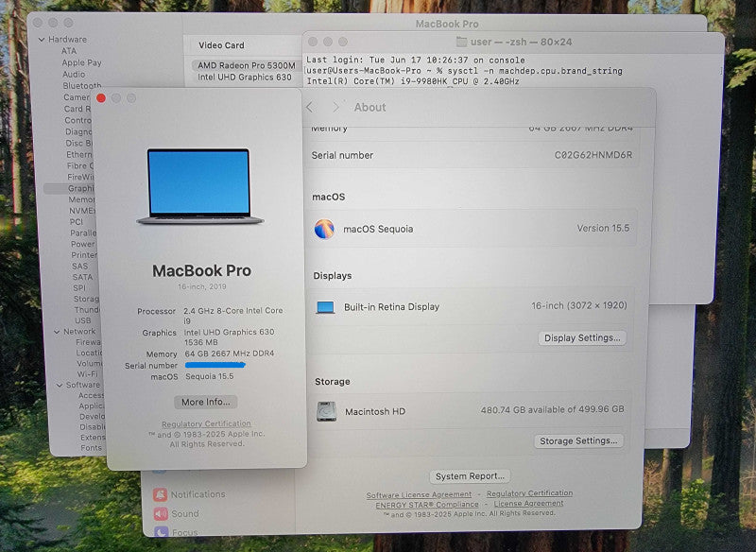Open Display Settings
Screen dimensions: 756x552
582,338
